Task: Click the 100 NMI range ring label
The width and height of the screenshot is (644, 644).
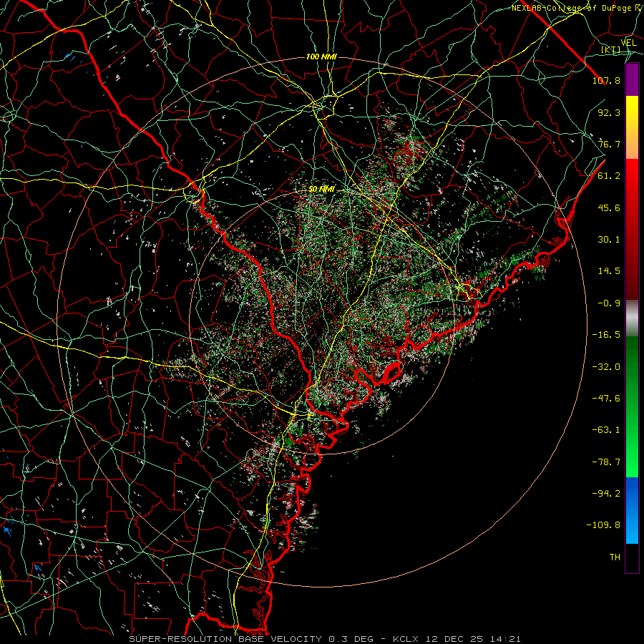Action: click(x=321, y=57)
